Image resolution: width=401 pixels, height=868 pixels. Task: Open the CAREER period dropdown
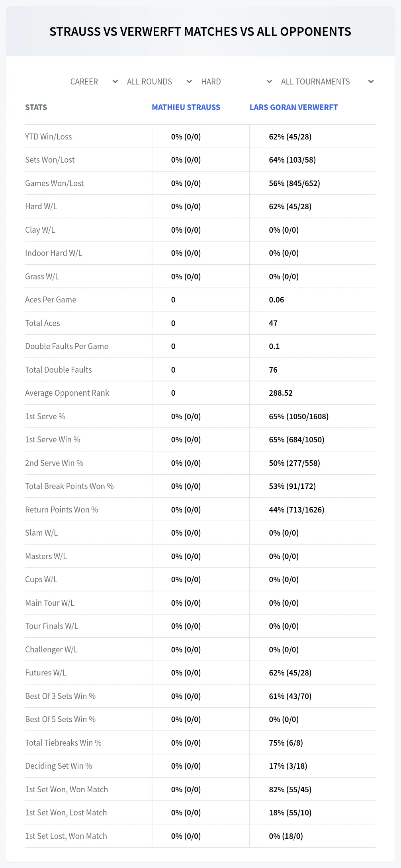coord(94,82)
